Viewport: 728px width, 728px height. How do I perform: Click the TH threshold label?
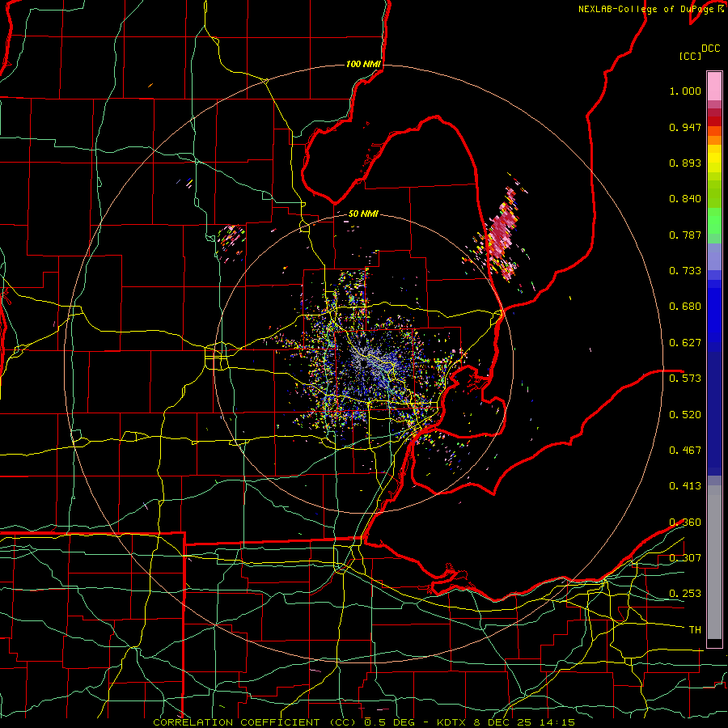pos(695,630)
